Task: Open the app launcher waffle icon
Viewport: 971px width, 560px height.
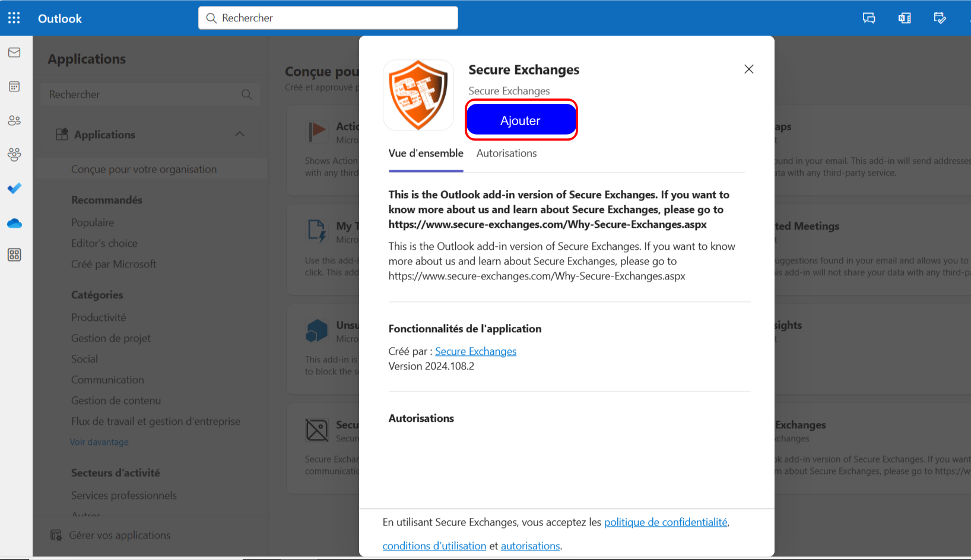Action: coord(14,18)
